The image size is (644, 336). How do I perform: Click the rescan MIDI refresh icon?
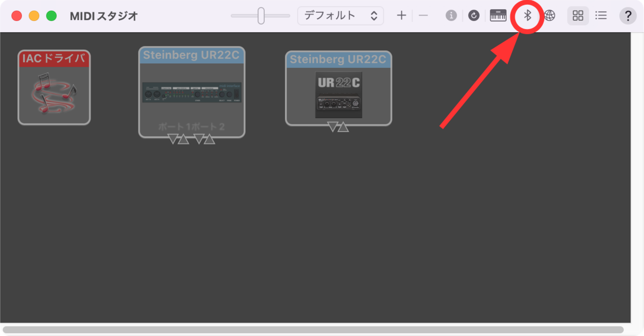click(x=474, y=16)
